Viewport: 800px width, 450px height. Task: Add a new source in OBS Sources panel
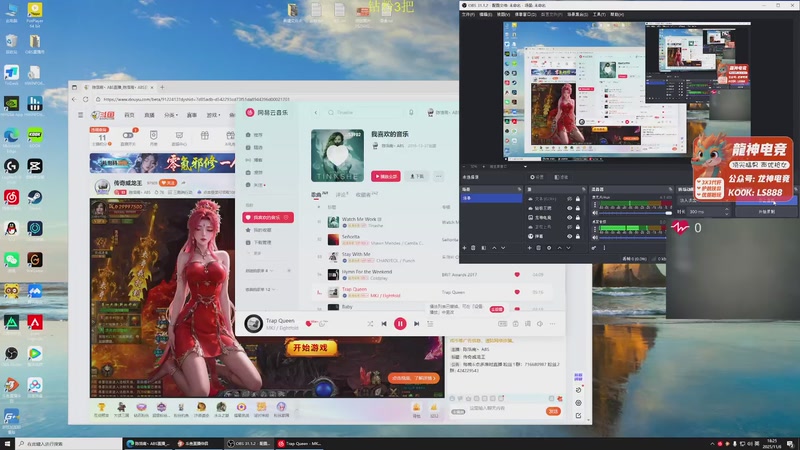click(x=530, y=248)
